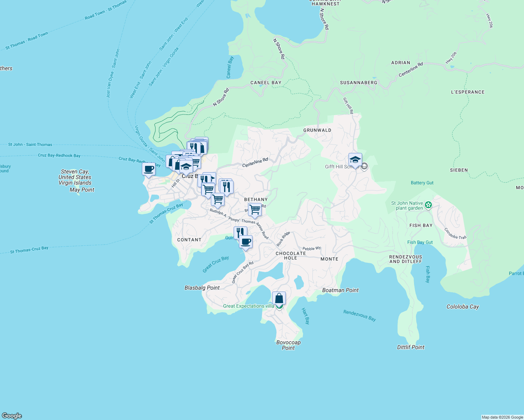The image size is (524, 420).
Task: Click the coffee cup marker near Chocolate Hole
Action: click(246, 242)
